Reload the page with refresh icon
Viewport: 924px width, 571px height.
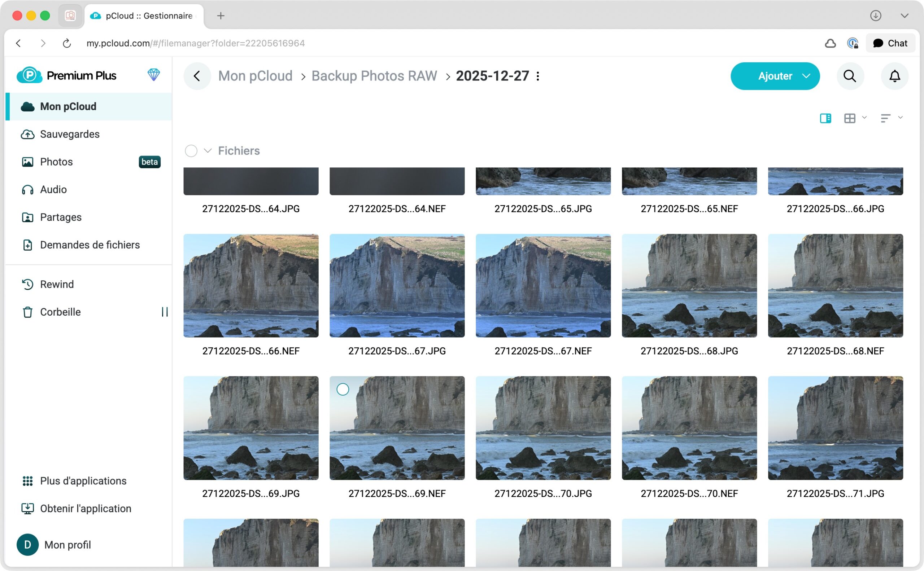(67, 43)
